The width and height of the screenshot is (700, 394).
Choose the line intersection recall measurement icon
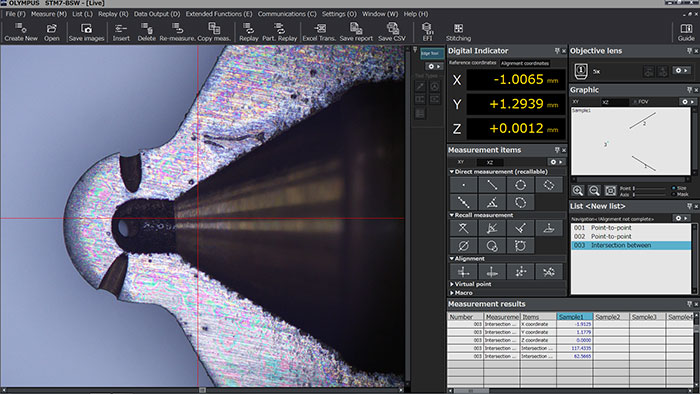tap(463, 228)
